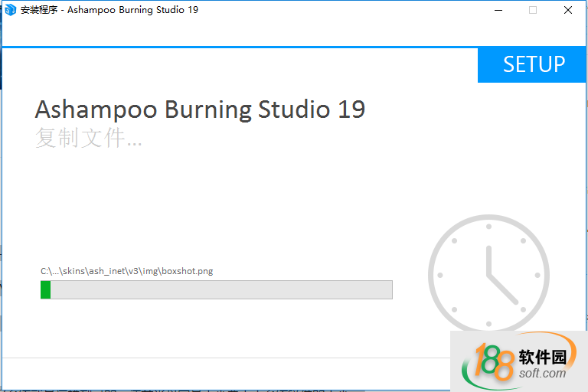Click the clock hands at the center
Screen dimensions: 588x392
point(488,274)
